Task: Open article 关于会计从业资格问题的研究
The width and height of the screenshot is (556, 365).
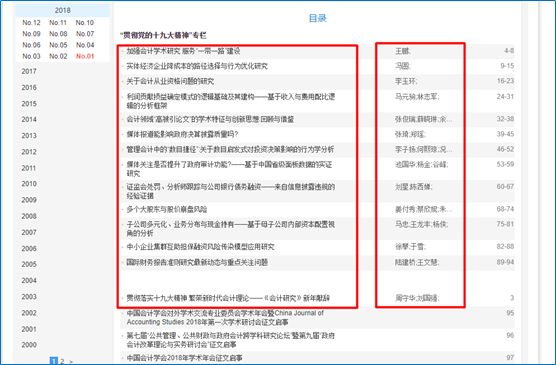Action: 170,81
